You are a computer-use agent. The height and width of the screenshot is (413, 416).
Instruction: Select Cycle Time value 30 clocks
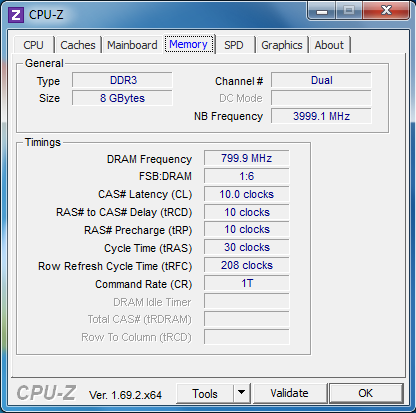point(247,247)
